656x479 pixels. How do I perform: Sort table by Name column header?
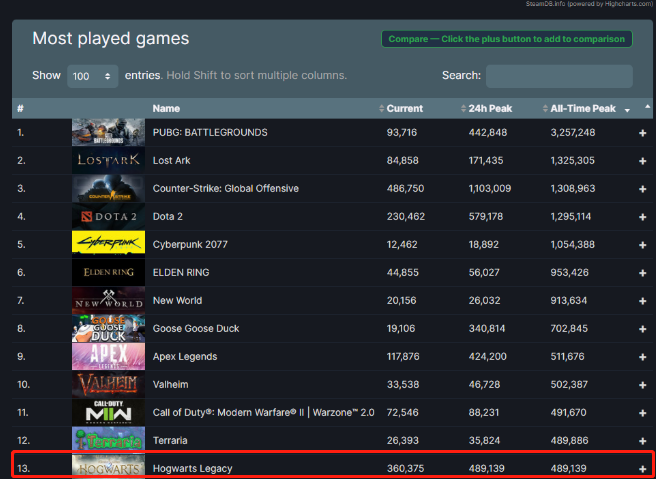click(166, 108)
